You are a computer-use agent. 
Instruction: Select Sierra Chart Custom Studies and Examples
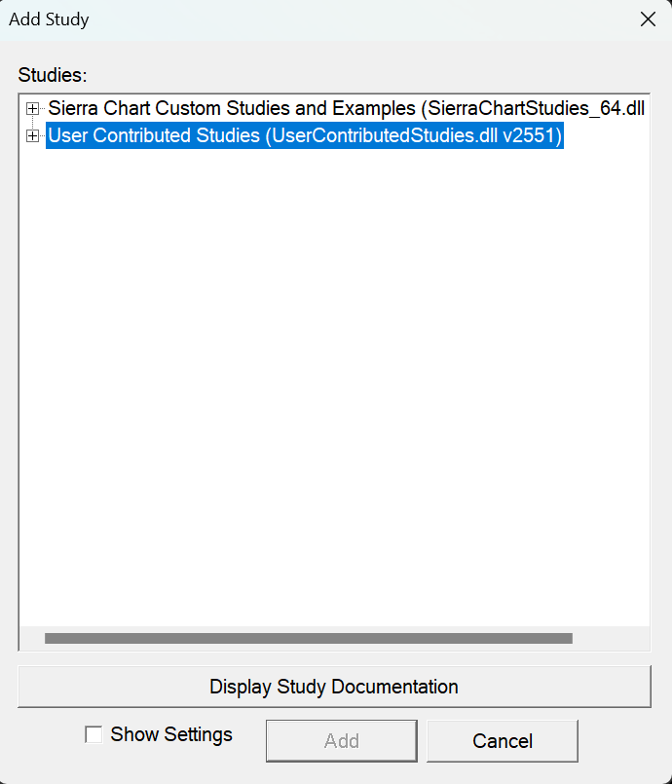click(x=234, y=108)
